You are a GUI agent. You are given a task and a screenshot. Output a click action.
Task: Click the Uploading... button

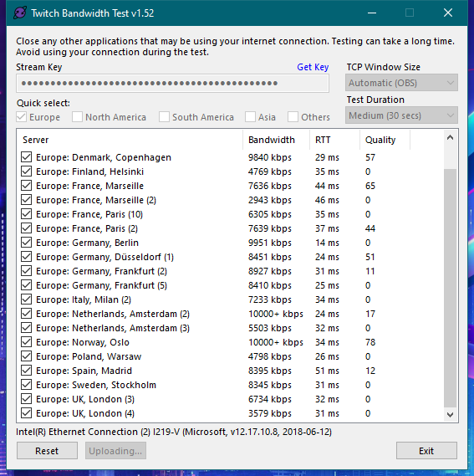(115, 451)
